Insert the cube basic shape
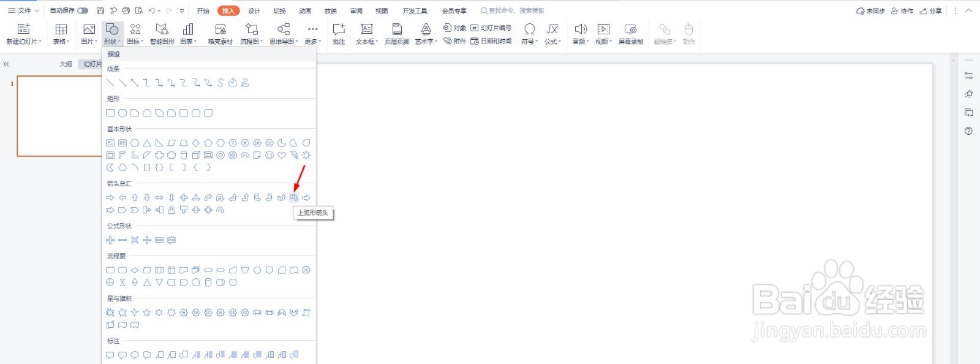 tap(196, 155)
